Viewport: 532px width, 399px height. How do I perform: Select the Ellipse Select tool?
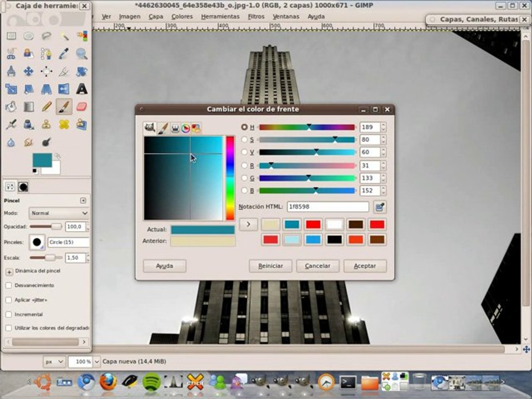point(28,36)
